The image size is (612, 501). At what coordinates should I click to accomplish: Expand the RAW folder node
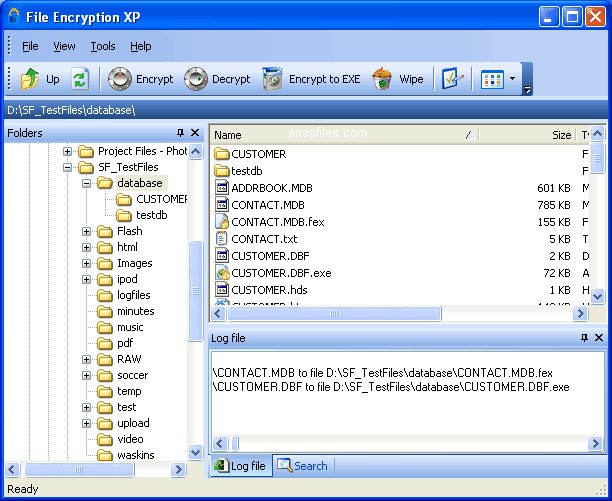click(x=86, y=359)
